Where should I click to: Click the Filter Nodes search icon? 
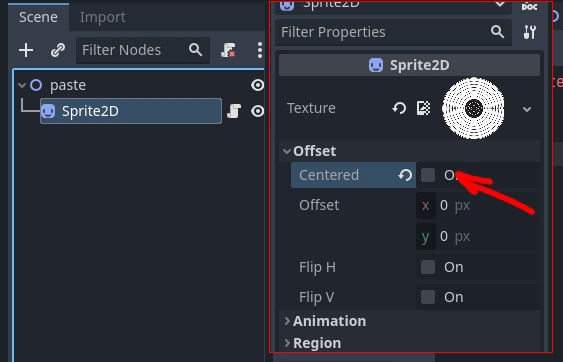tap(195, 50)
